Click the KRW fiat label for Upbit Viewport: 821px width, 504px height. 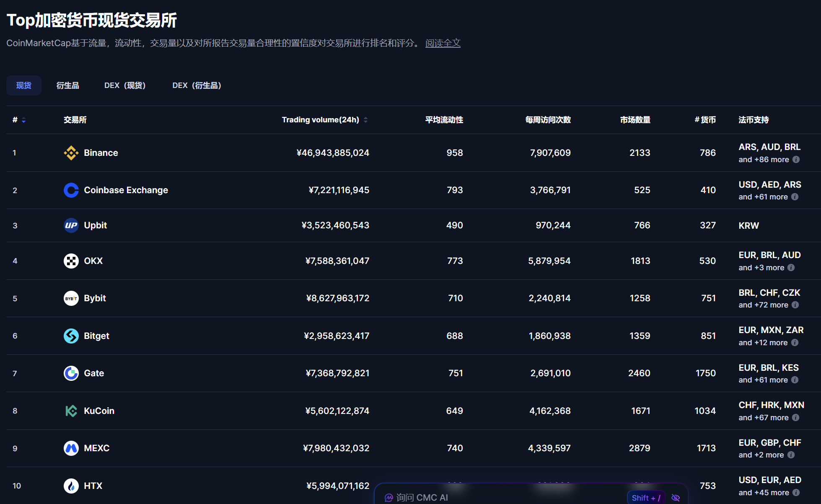pos(749,226)
